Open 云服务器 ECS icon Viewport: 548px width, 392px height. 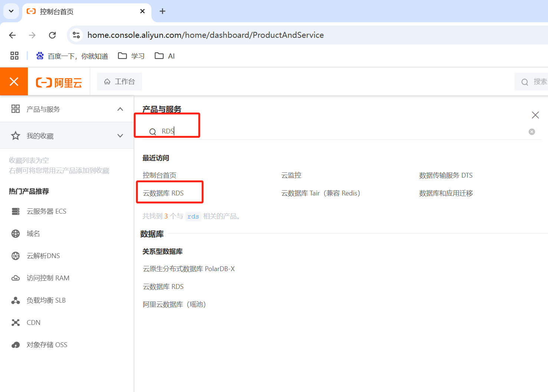[16, 211]
